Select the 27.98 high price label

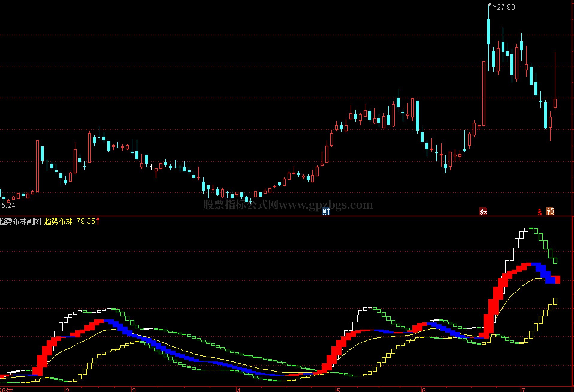506,7
